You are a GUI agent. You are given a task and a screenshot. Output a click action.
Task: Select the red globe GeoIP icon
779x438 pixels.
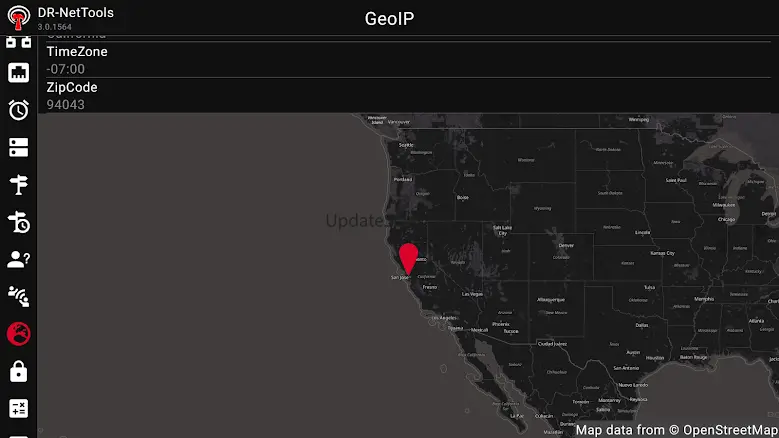(18, 334)
